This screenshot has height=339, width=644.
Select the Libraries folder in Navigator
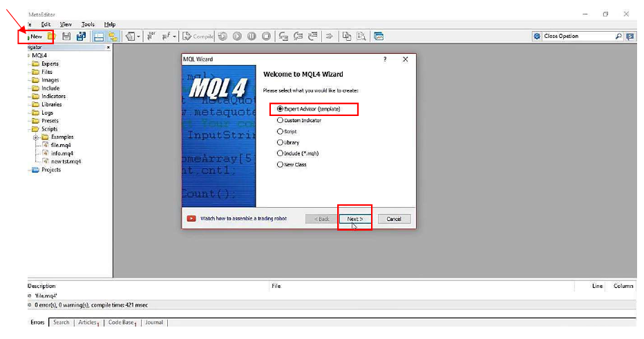pyautogui.click(x=51, y=104)
